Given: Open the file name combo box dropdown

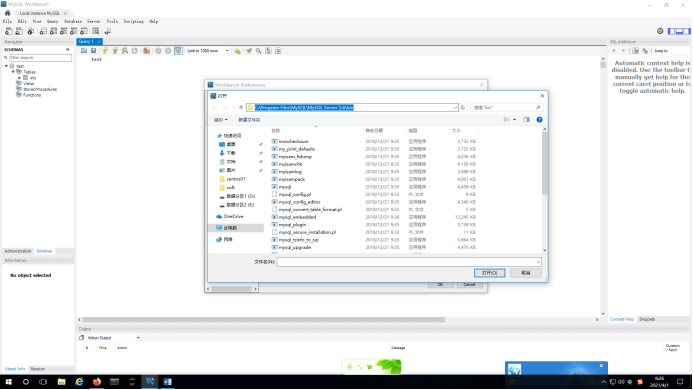Looking at the screenshot, I should pyautogui.click(x=538, y=262).
